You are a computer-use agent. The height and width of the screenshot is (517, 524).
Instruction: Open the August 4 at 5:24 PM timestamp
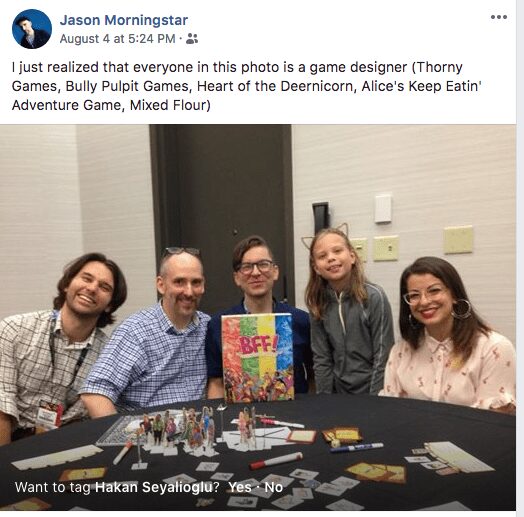tap(117, 39)
